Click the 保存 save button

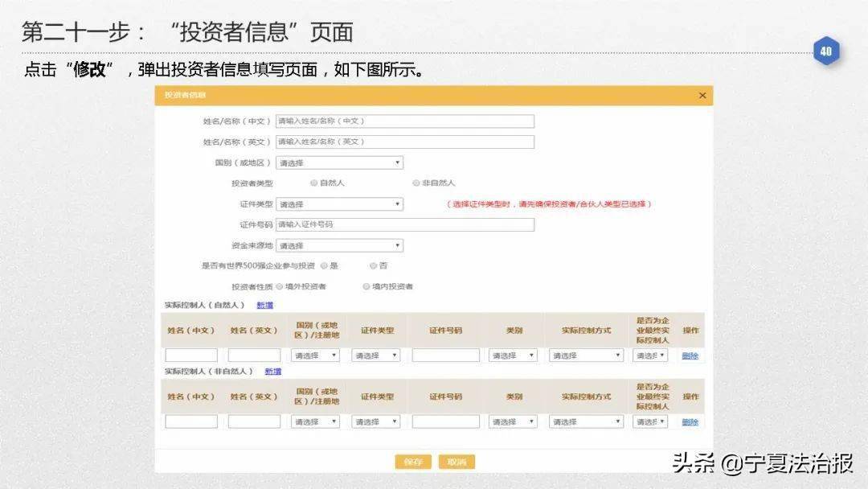coord(413,462)
